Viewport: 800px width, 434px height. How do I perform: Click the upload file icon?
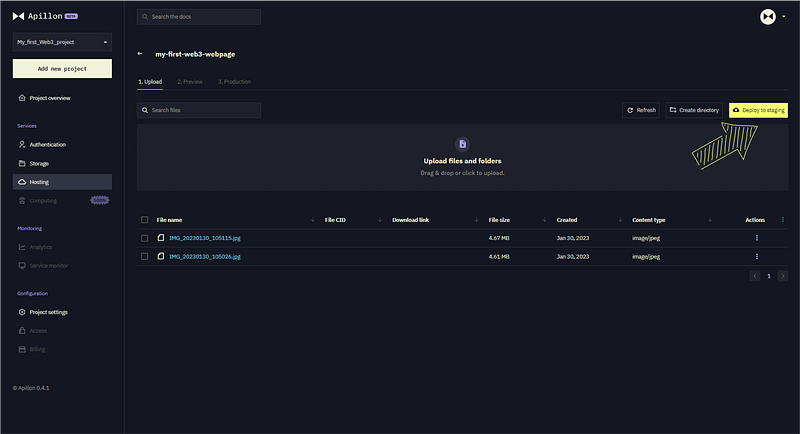click(x=462, y=144)
